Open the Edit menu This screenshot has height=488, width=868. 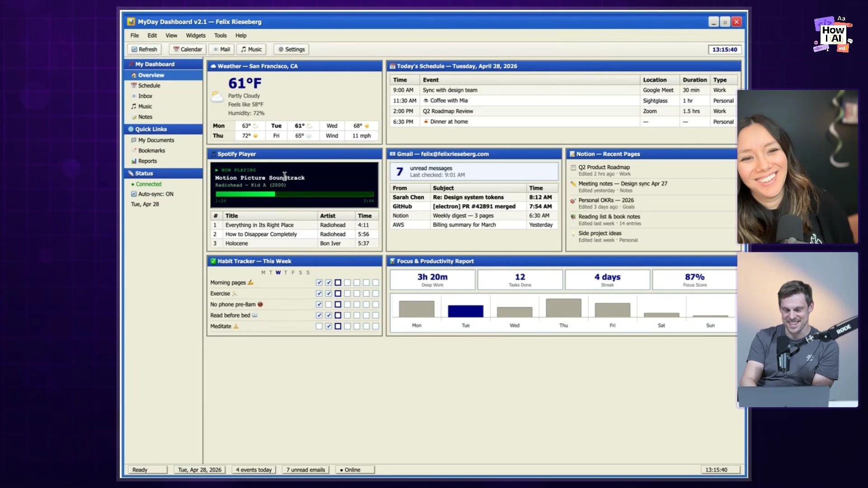[x=152, y=35]
